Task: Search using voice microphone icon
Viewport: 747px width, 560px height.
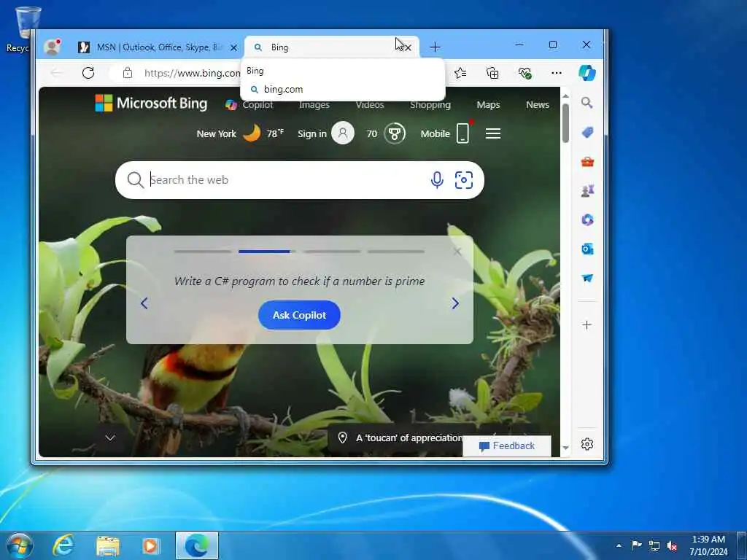Action: [x=437, y=180]
